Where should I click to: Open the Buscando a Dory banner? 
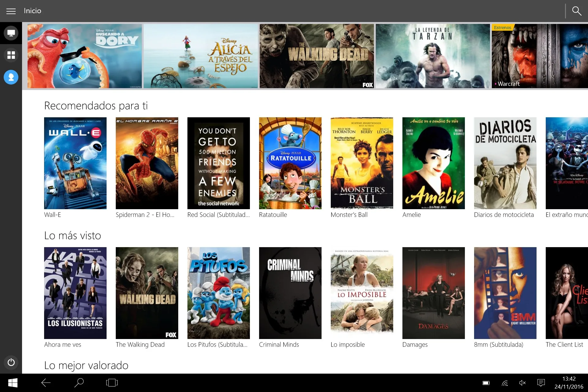tap(85, 56)
